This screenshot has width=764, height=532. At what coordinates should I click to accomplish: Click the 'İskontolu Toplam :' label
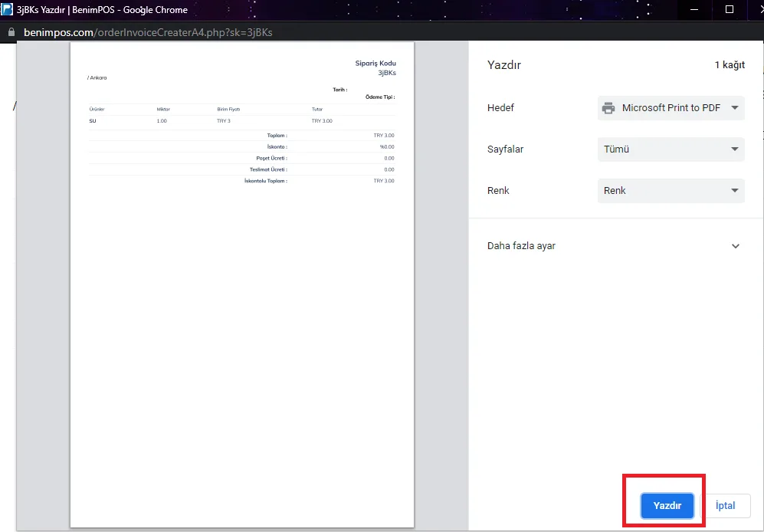pos(266,181)
